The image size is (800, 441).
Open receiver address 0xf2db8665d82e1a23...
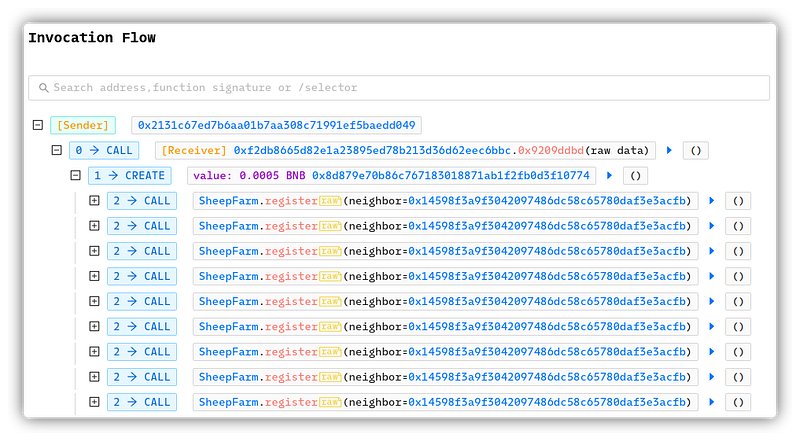click(x=374, y=151)
